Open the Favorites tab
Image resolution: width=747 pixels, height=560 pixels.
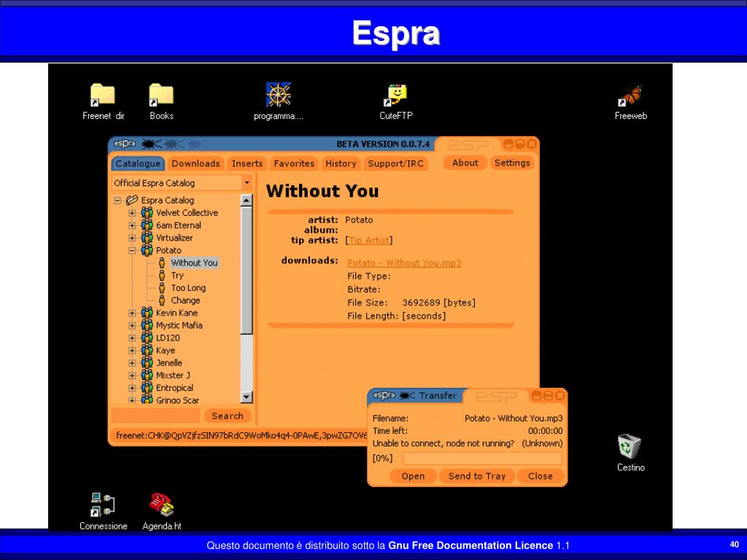294,163
